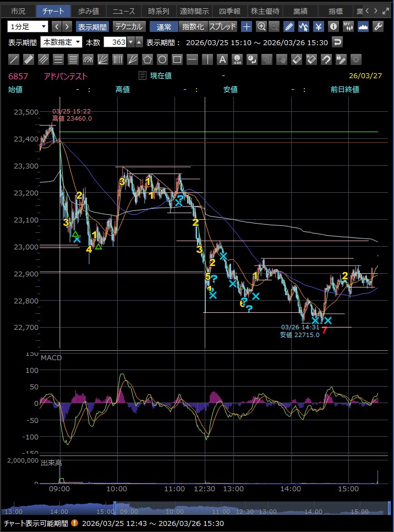Image resolution: width=394 pixels, height=532 pixels.
Task: Click the 指数化 chart mode button
Action: pos(193,26)
